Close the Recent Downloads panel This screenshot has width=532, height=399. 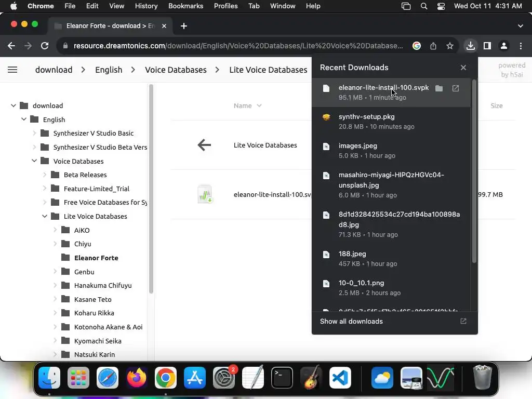pyautogui.click(x=463, y=68)
